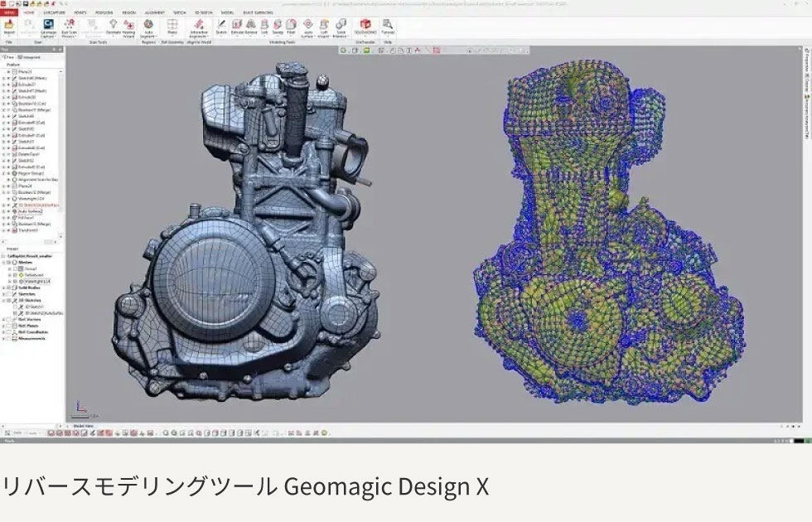Open the Interactive Alignment dropdown arrow
The width and height of the screenshot is (812, 522).
pos(209,36)
